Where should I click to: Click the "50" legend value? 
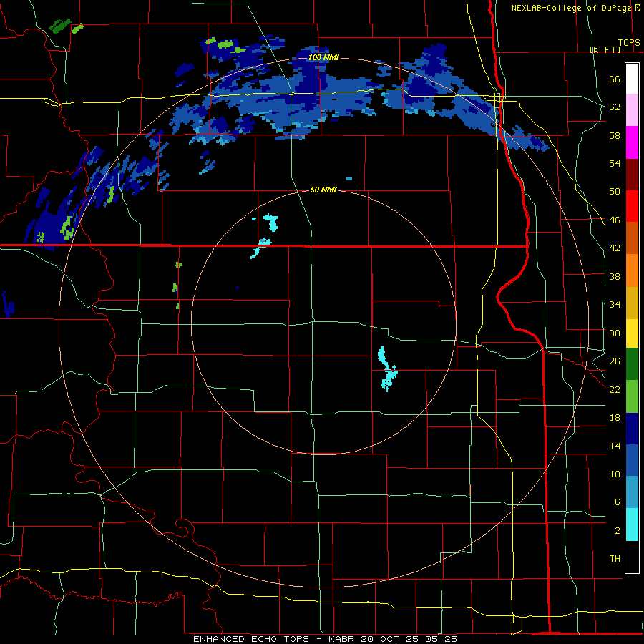pos(615,191)
